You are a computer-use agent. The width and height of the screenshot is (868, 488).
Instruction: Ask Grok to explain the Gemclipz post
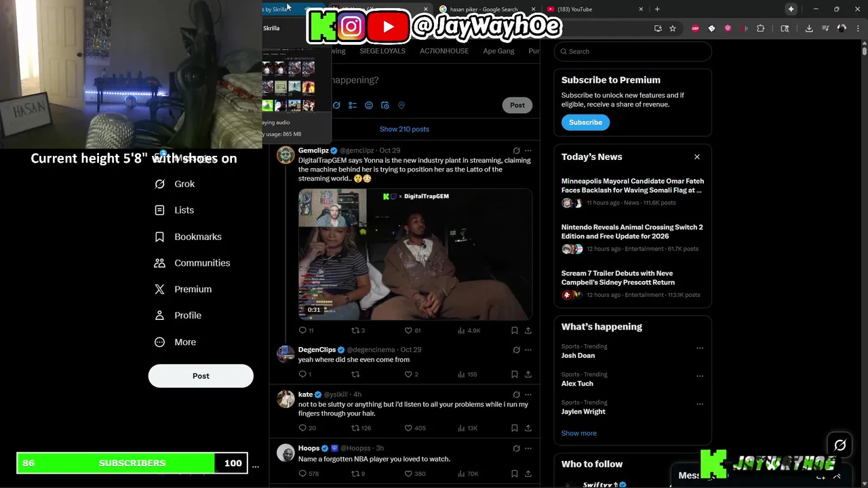coord(516,150)
